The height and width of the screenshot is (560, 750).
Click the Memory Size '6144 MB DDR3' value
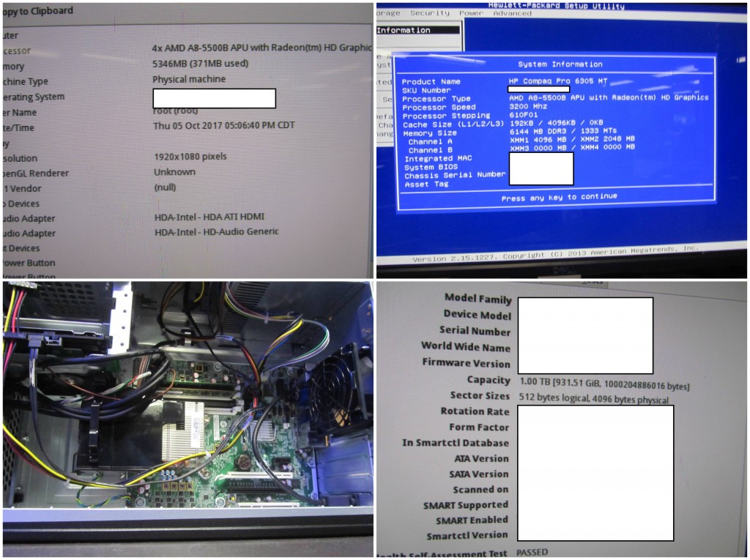[563, 131]
